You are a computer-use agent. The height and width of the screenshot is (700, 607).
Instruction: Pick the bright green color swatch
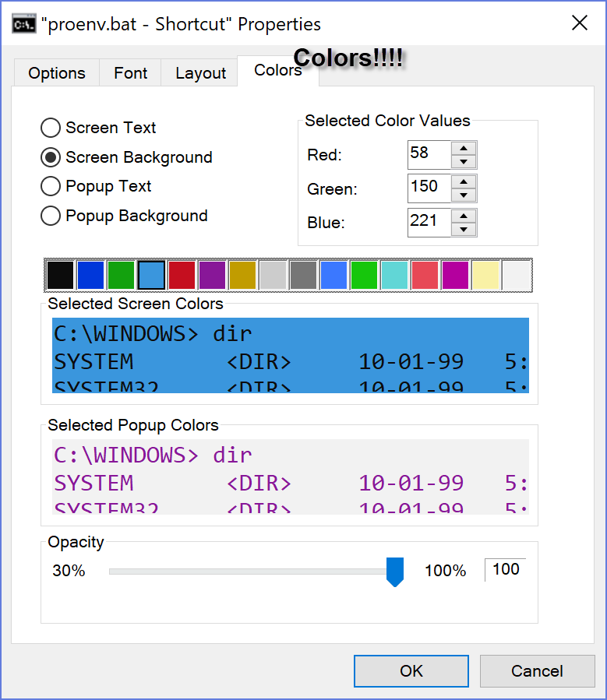(x=364, y=275)
